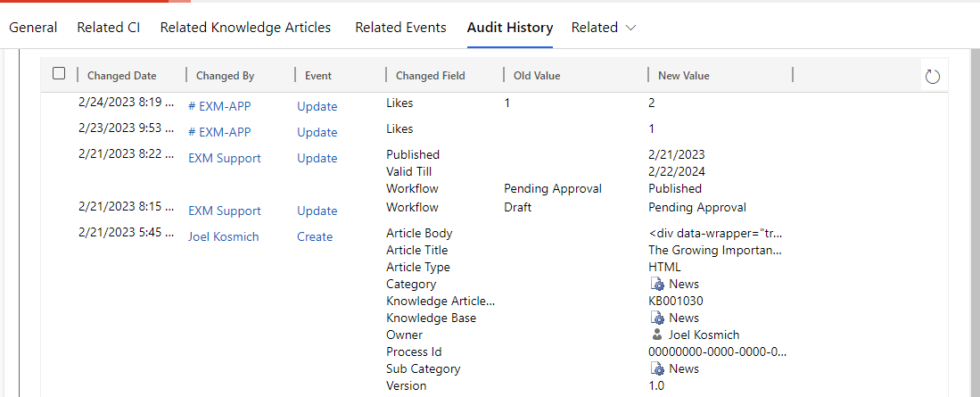
Task: Click the Category News entity icon
Action: tap(657, 285)
